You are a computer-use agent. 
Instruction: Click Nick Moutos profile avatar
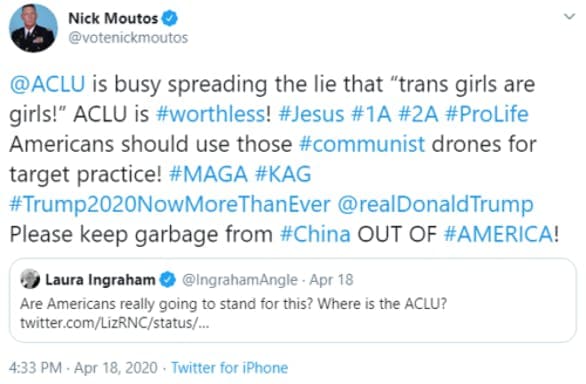click(33, 28)
